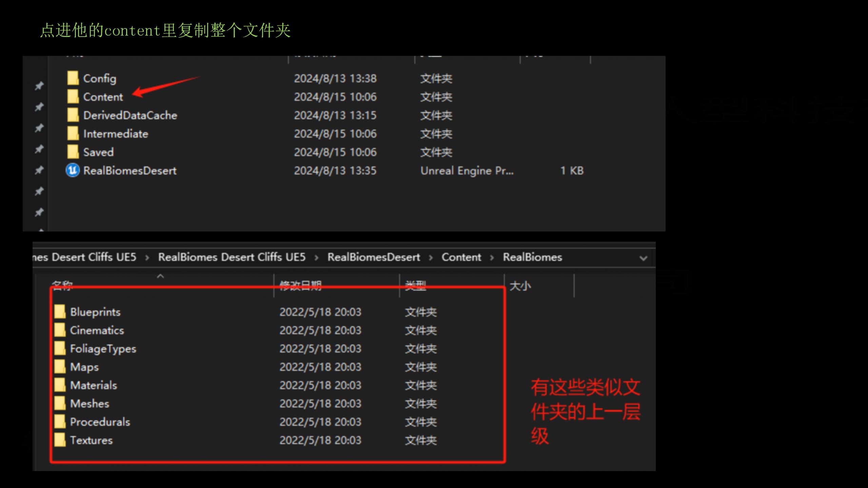This screenshot has width=868, height=488.
Task: Expand chevron after Content breadcrumb
Action: [x=492, y=258]
